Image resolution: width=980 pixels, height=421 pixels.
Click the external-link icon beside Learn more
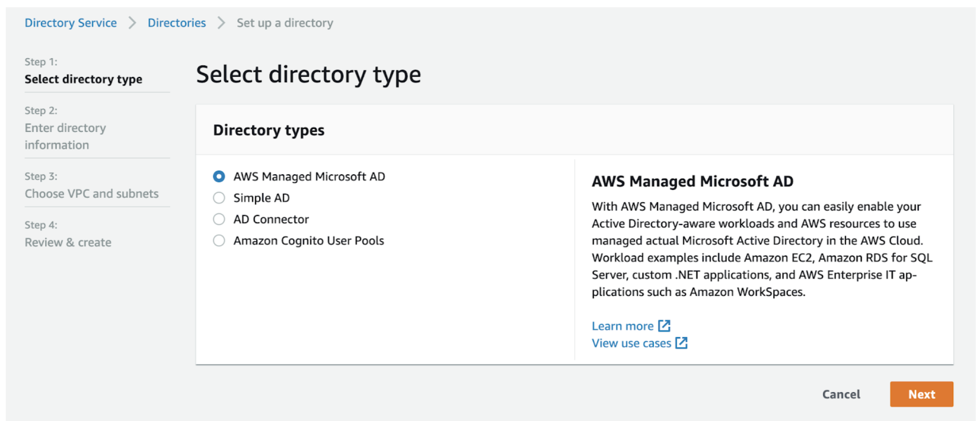coord(664,326)
